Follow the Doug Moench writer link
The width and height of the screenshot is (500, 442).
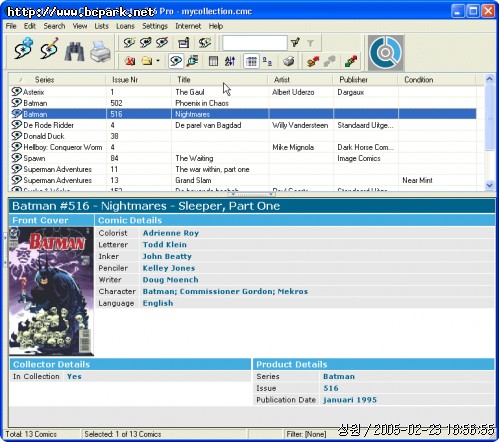(170, 280)
